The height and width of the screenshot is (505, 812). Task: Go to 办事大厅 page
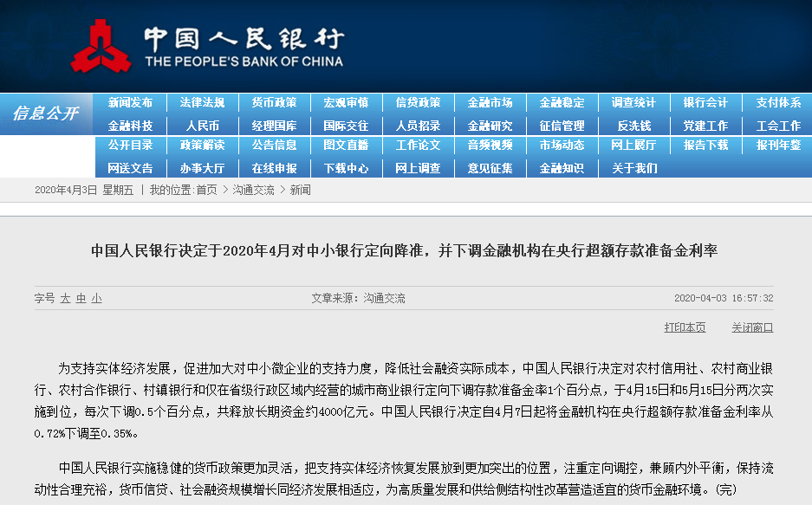click(x=203, y=168)
